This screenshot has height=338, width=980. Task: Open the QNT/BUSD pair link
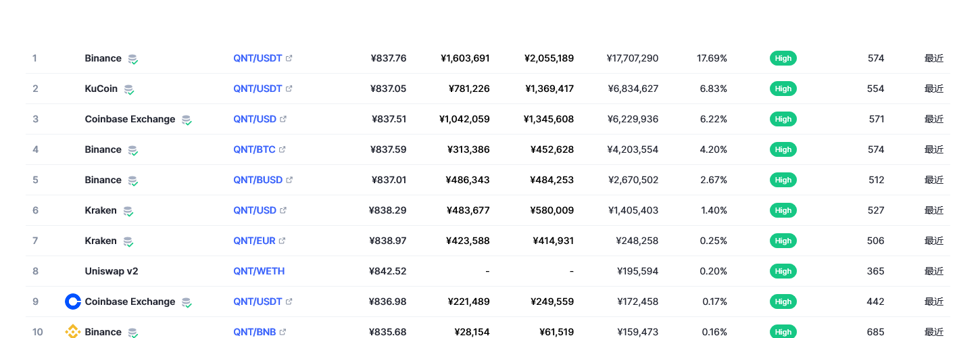(258, 180)
